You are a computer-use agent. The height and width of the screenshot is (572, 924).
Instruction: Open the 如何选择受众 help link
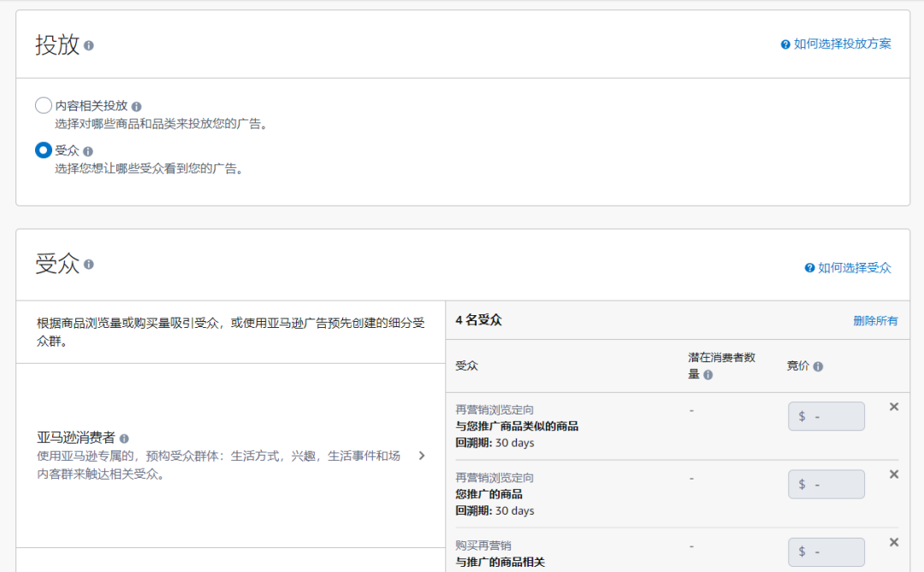coord(855,268)
